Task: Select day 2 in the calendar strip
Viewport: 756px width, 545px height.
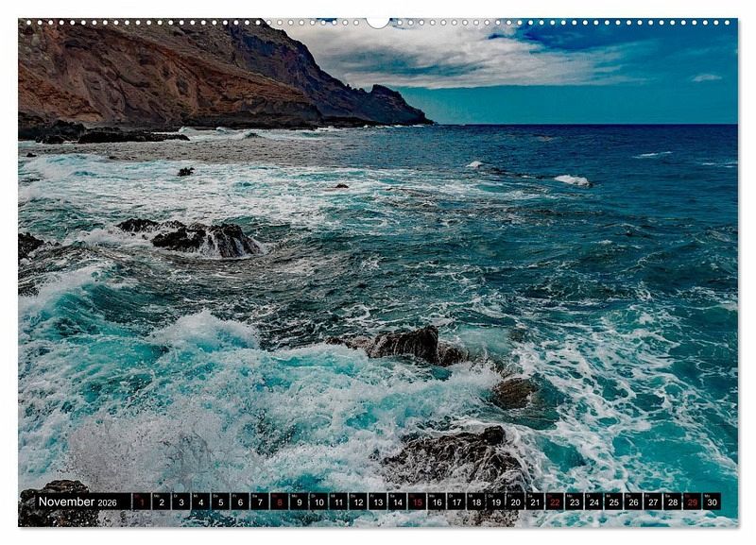Action: (x=162, y=502)
